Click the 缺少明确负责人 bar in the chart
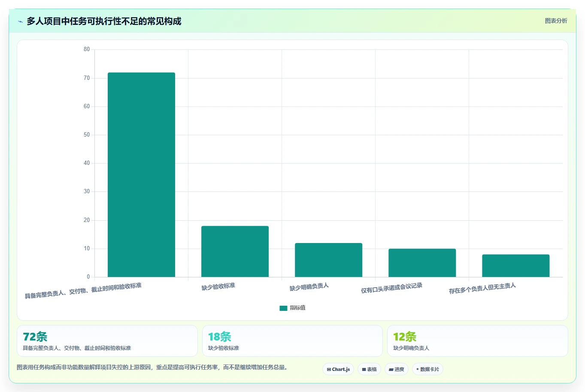The image size is (585, 392). click(x=328, y=260)
